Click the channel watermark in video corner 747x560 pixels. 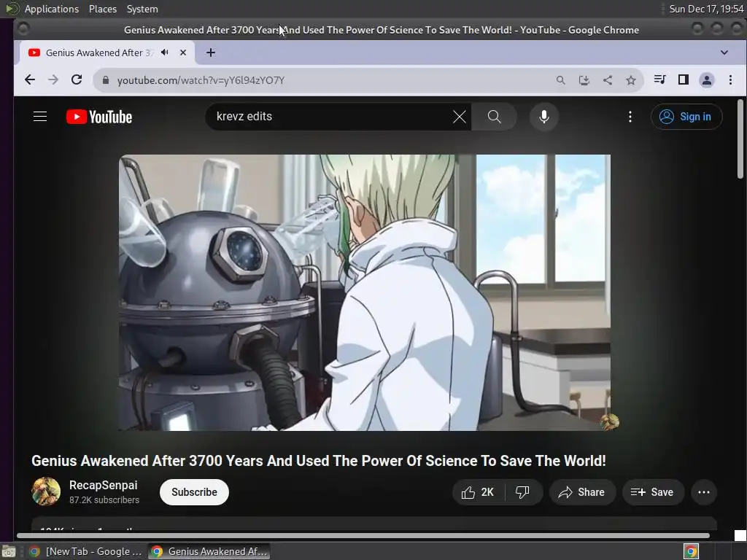pos(609,422)
